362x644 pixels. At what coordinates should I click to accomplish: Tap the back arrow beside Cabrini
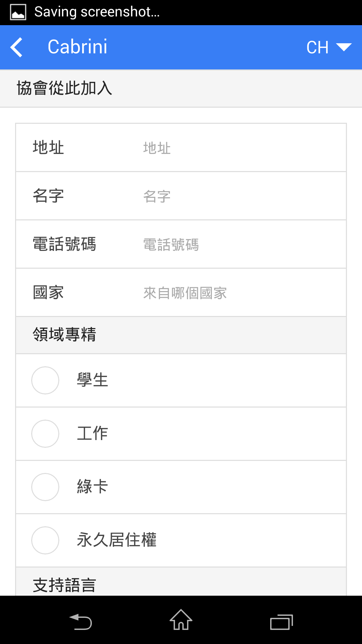pyautogui.click(x=16, y=47)
